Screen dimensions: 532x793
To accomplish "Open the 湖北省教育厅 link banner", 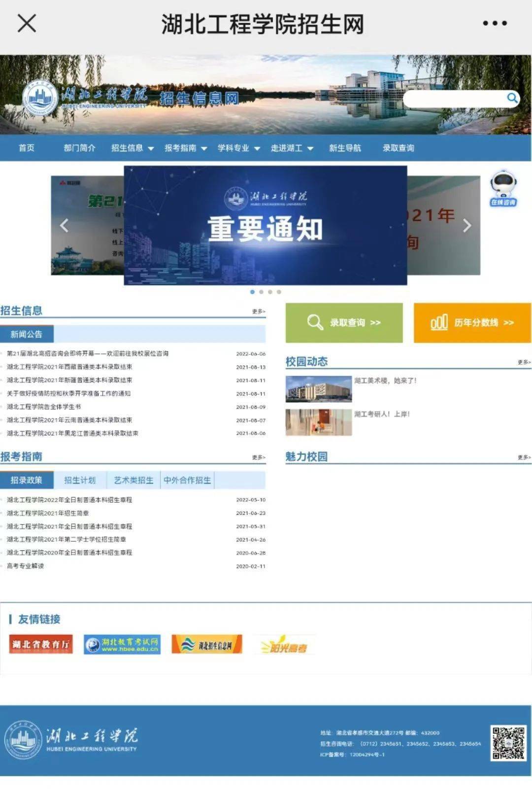I will [41, 644].
